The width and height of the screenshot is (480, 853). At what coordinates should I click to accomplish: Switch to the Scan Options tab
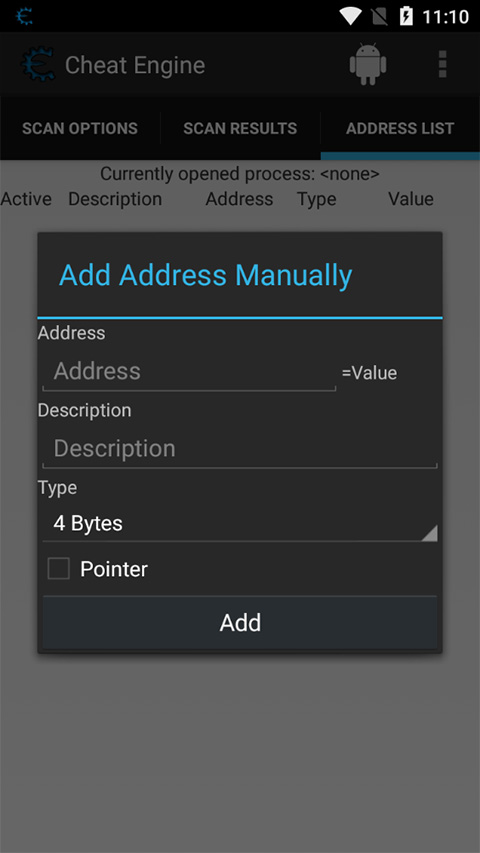[79, 128]
